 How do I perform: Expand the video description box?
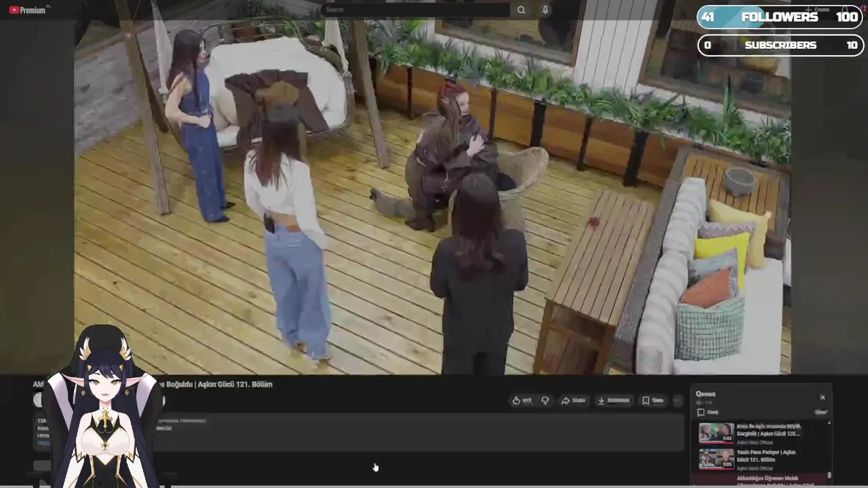click(359, 432)
